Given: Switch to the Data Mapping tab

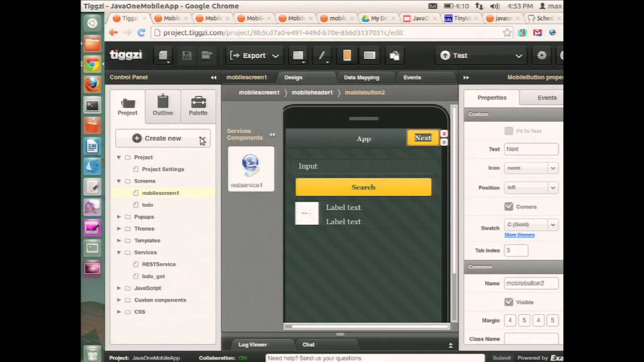Looking at the screenshot, I should tap(361, 77).
